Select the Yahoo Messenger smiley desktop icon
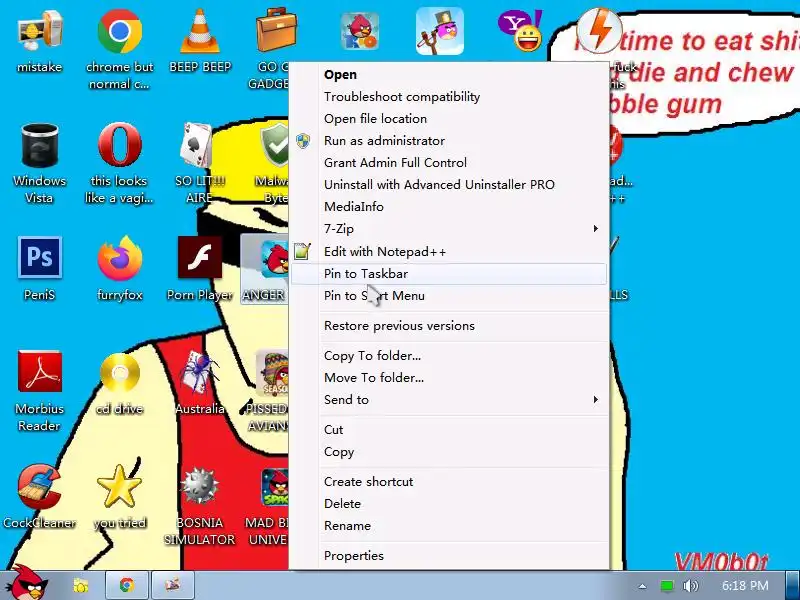This screenshot has width=800, height=600. [x=520, y=32]
